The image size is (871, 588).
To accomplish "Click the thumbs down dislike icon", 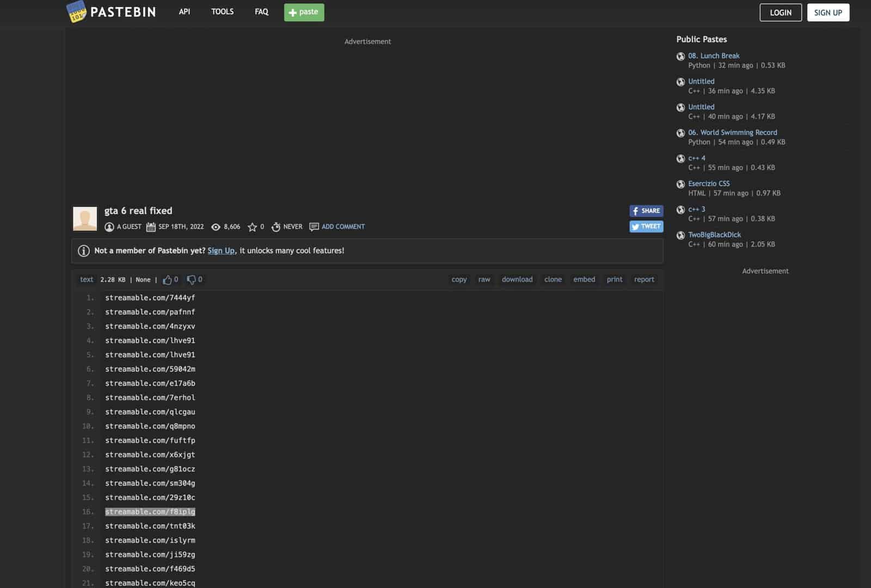I will pos(191,280).
